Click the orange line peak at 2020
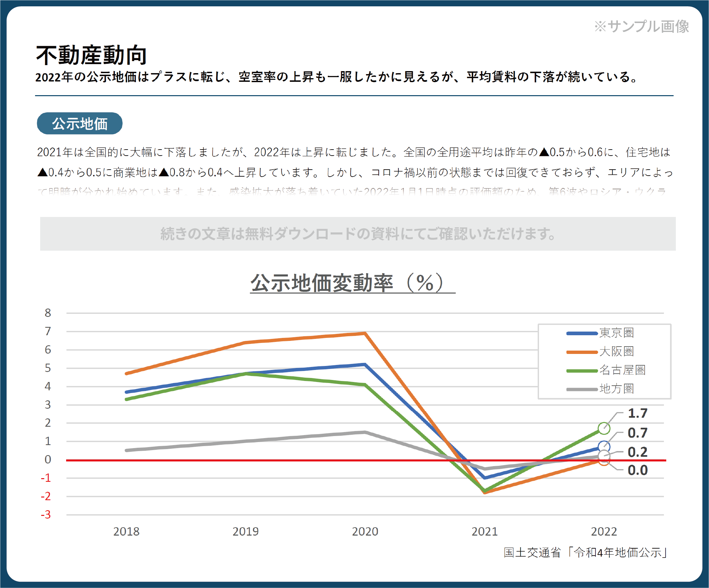The width and height of the screenshot is (709, 588). tap(365, 333)
